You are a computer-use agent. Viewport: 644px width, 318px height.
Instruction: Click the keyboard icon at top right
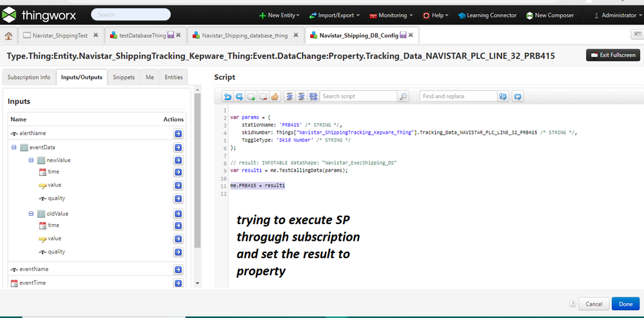(637, 35)
